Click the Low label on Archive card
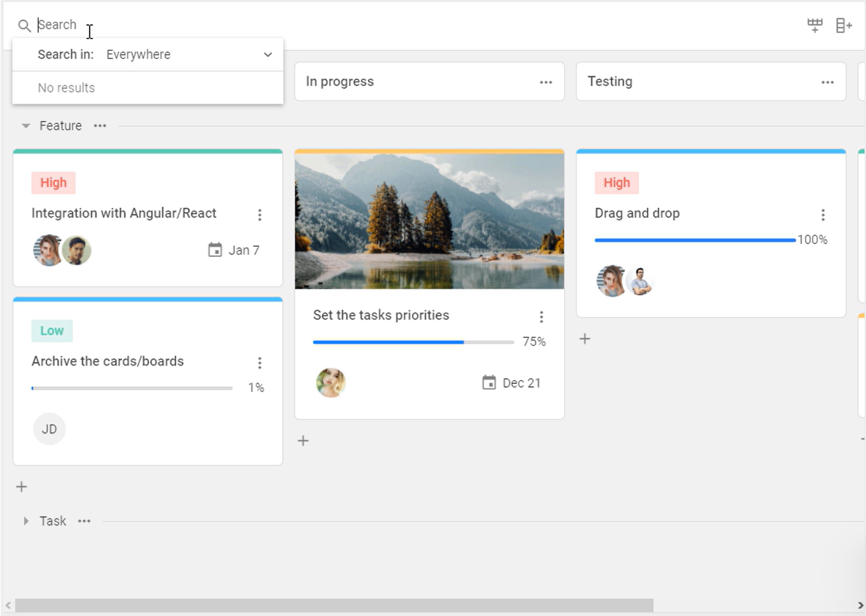Viewport: 866px width, 616px height. (52, 330)
